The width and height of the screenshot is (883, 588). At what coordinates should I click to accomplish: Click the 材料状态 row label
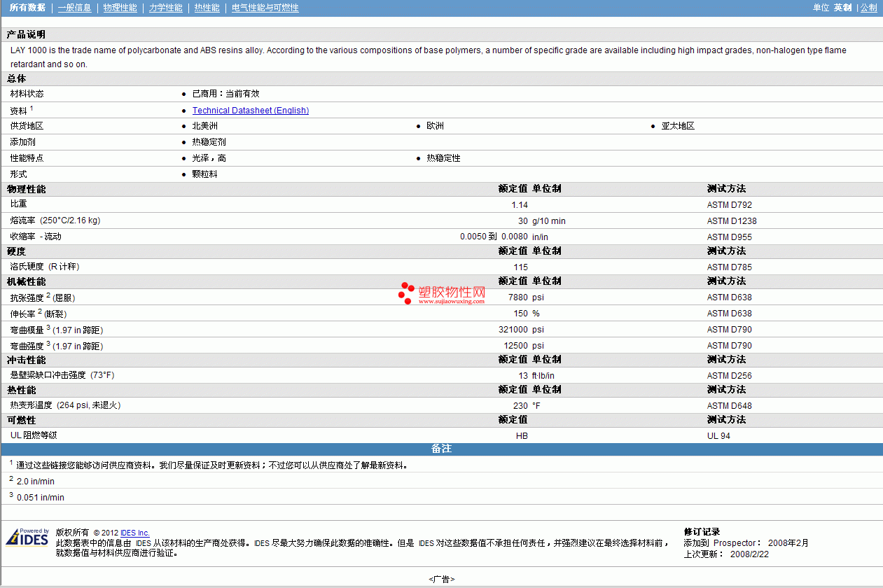tap(27, 94)
